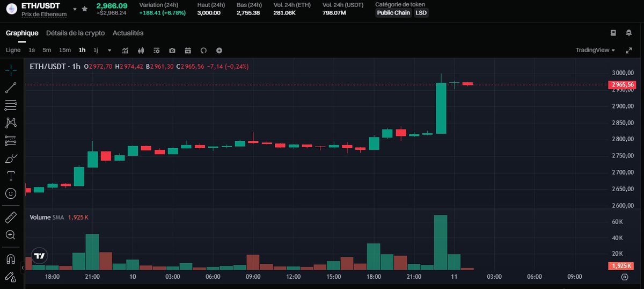Click the plus add icon in toolbar
The width and height of the screenshot is (644, 289).
[x=219, y=50]
